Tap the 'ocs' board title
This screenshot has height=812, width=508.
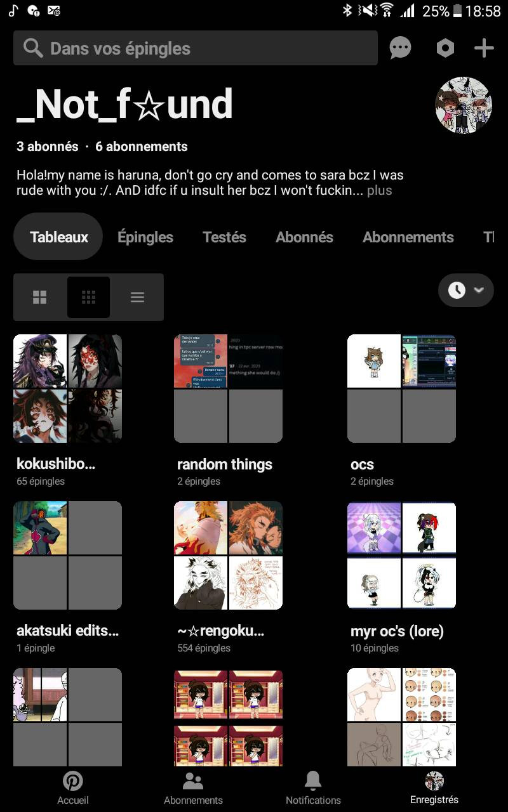click(362, 464)
